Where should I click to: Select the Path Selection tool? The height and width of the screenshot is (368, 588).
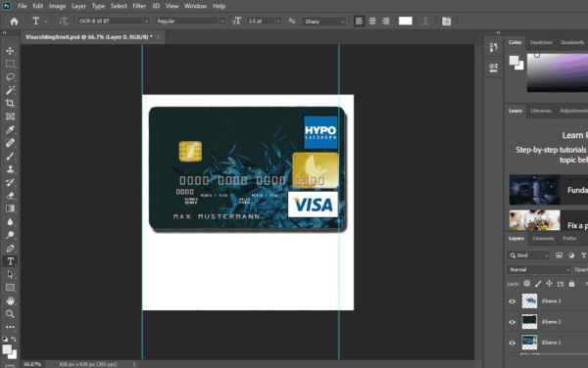(x=10, y=274)
